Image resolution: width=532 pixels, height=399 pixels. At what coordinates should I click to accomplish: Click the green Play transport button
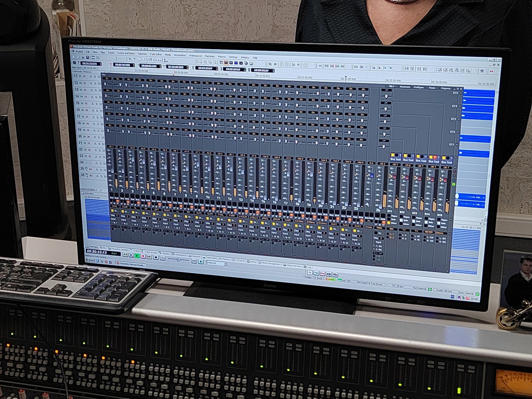[137, 256]
